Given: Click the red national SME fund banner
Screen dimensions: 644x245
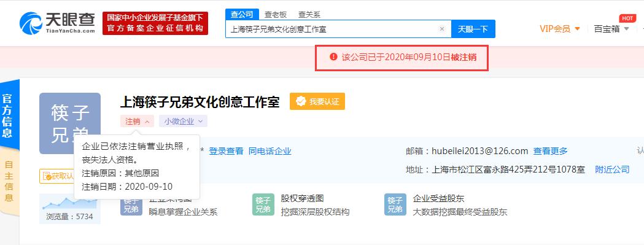Looking at the screenshot, I should (x=155, y=23).
